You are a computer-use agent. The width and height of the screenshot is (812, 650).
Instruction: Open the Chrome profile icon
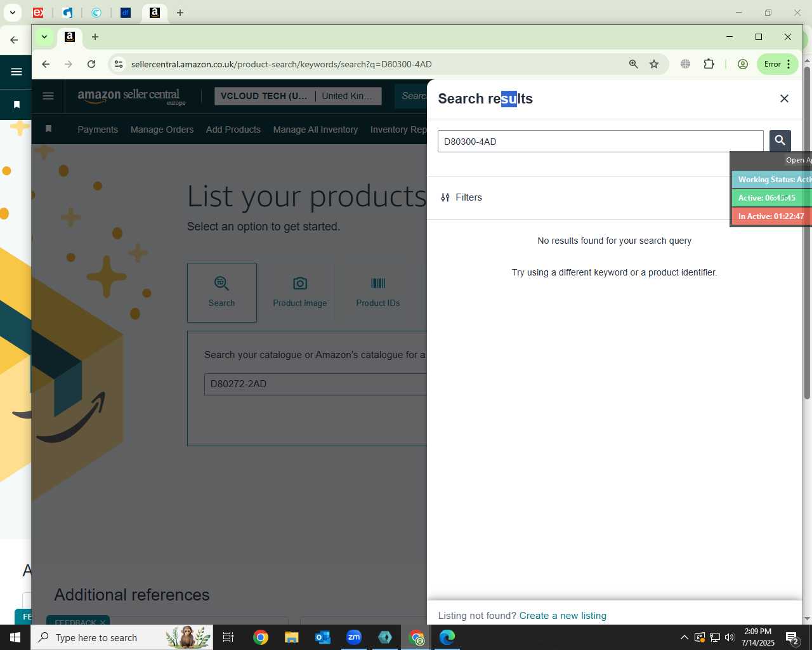[743, 64]
